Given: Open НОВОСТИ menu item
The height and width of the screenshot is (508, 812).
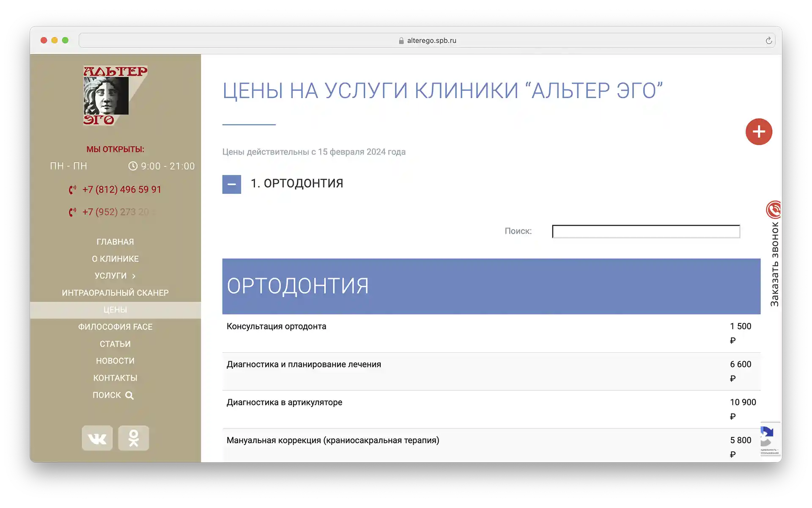Looking at the screenshot, I should coord(115,361).
